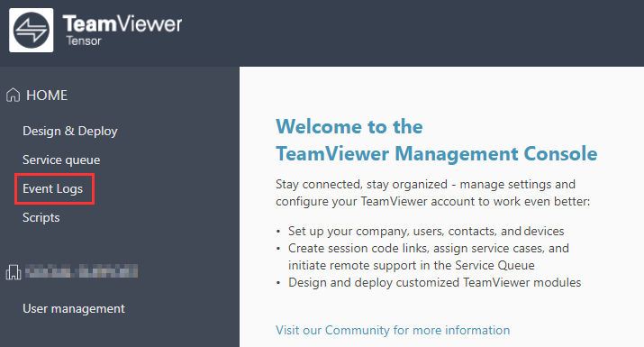644x347 pixels.
Task: Click the 'Set up your company' bullet
Action: click(426, 231)
